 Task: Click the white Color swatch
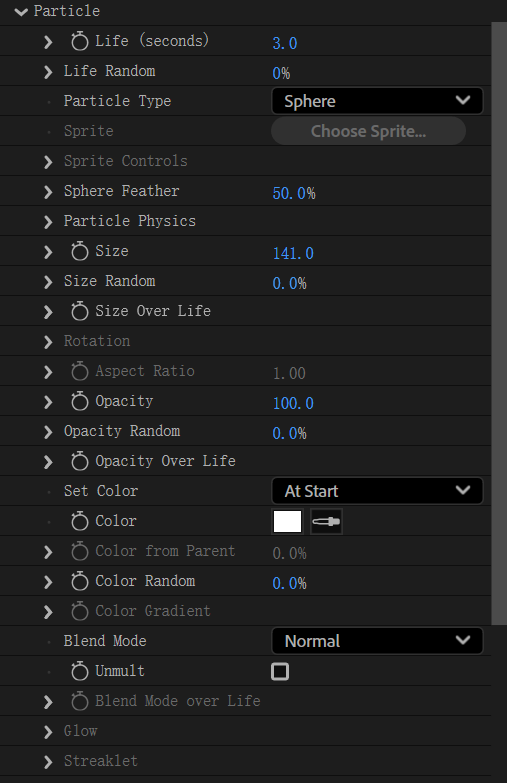(x=287, y=522)
